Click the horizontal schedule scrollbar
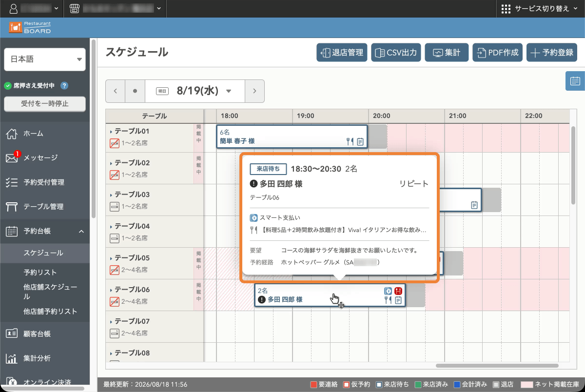 (497, 366)
